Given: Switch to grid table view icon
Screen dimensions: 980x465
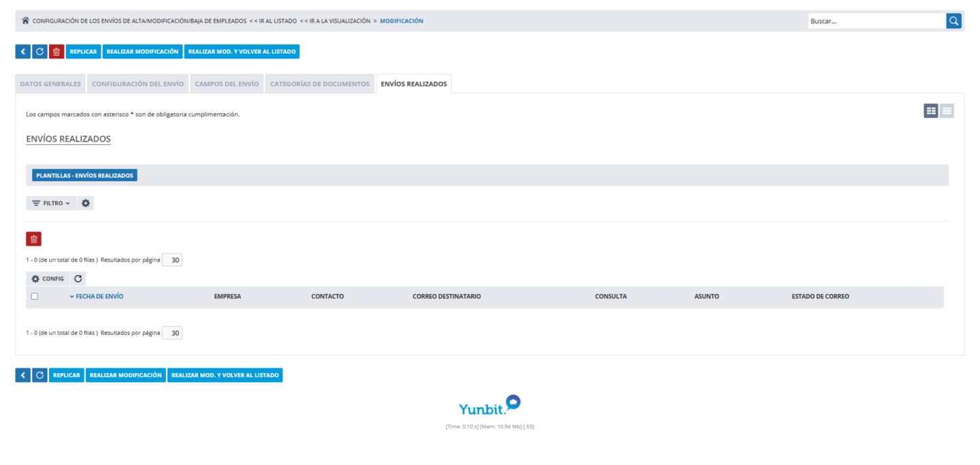Looking at the screenshot, I should [930, 111].
